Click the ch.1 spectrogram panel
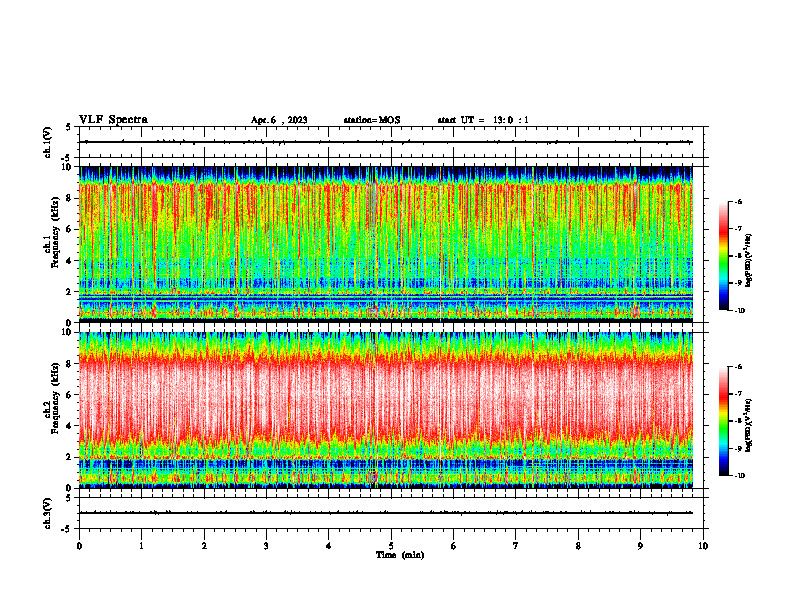Image resolution: width=792 pixels, height=612 pixels. click(x=386, y=244)
